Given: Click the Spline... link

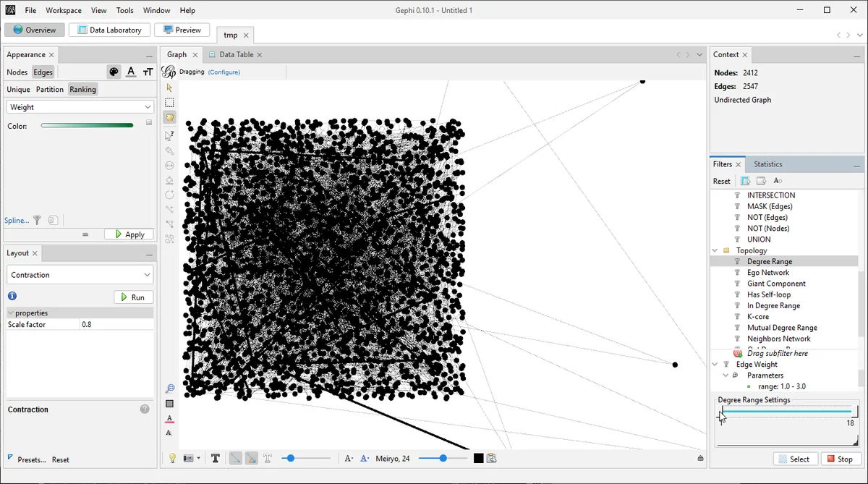Looking at the screenshot, I should [x=17, y=221].
